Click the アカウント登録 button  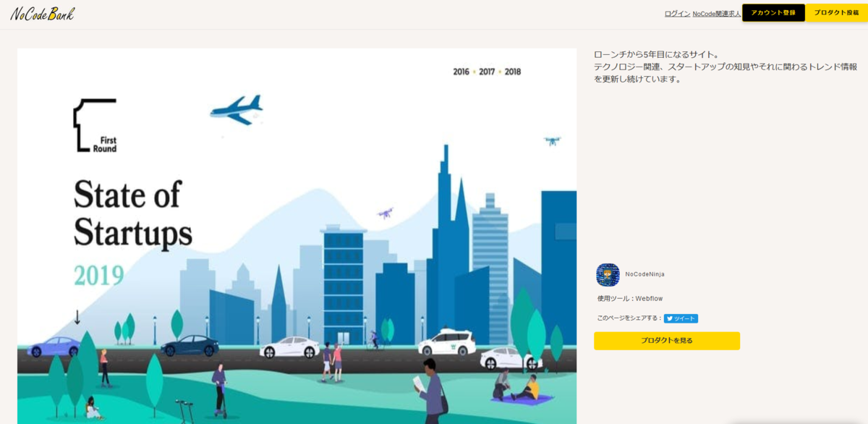(x=773, y=13)
